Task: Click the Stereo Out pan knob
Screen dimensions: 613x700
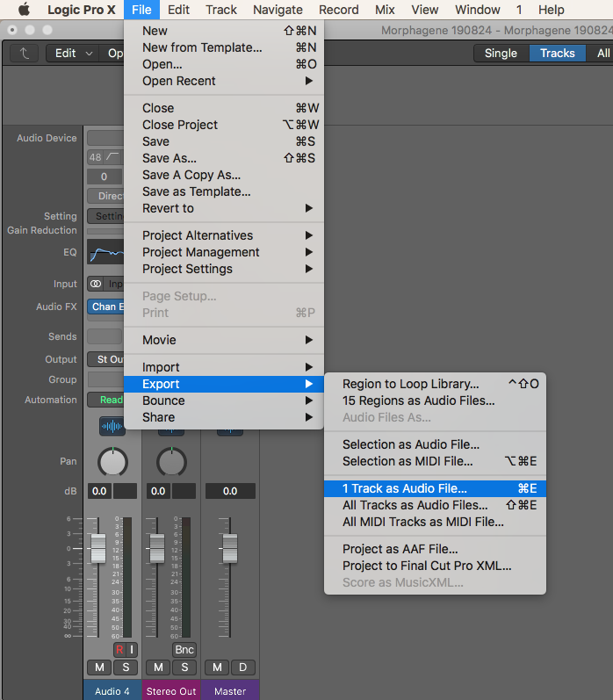Action: pos(171,462)
